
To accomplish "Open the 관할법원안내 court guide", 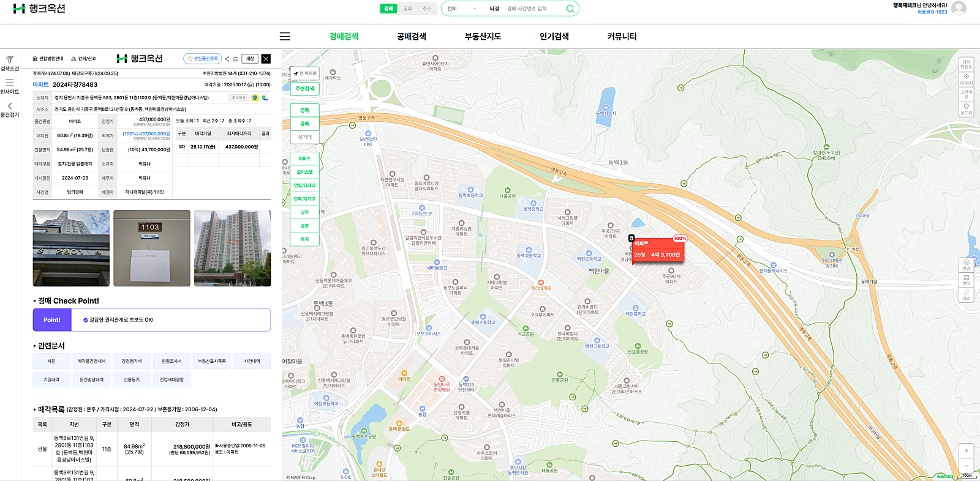I will (48, 59).
